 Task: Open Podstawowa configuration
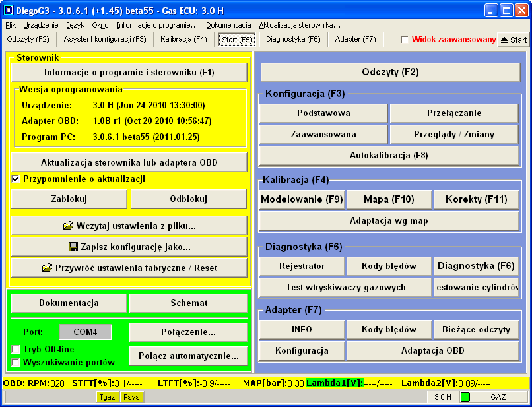point(323,113)
